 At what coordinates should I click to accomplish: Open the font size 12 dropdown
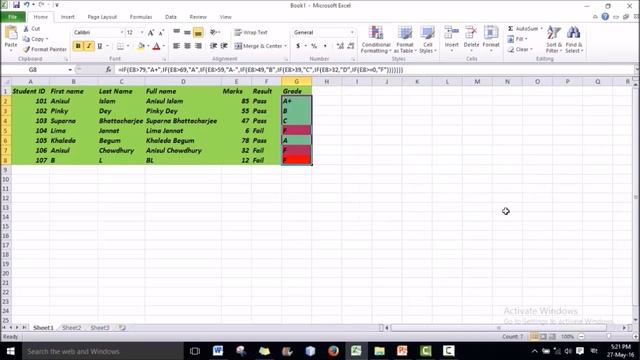[142, 32]
